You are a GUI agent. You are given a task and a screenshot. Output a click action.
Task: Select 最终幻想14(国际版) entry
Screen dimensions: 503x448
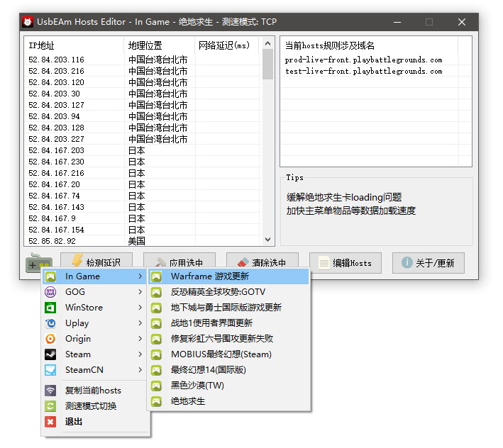(228, 370)
